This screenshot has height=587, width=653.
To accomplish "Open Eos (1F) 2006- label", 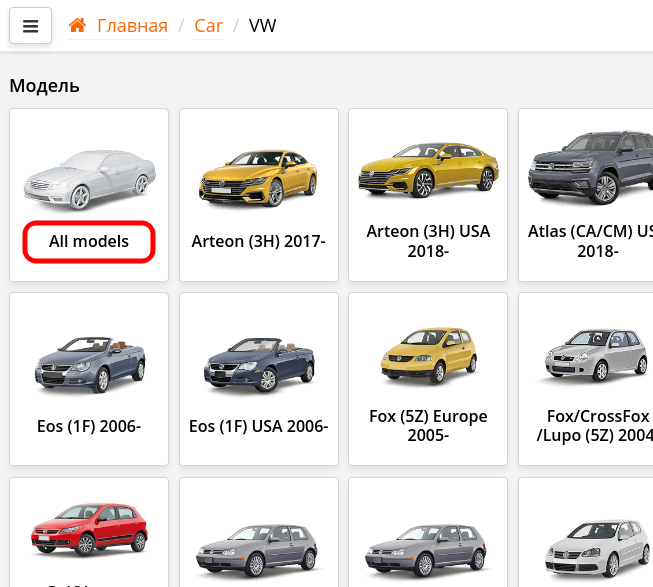I will (x=89, y=426).
